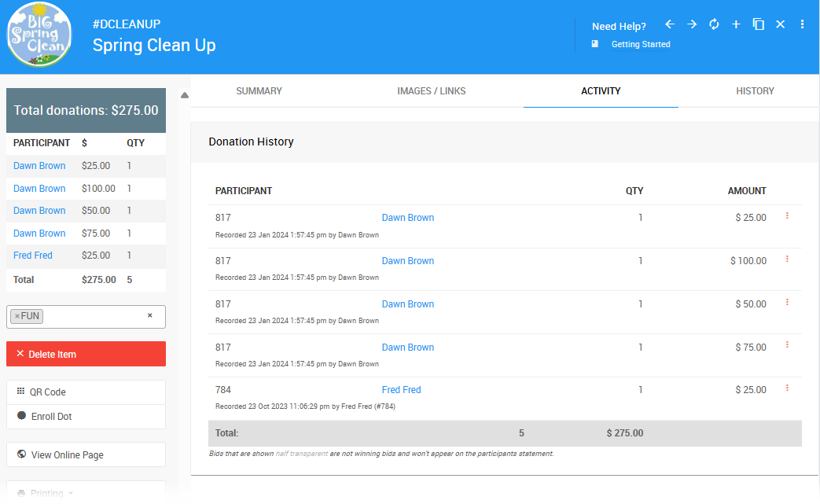The width and height of the screenshot is (820, 504).
Task: Open View Online Page
Action: click(86, 454)
